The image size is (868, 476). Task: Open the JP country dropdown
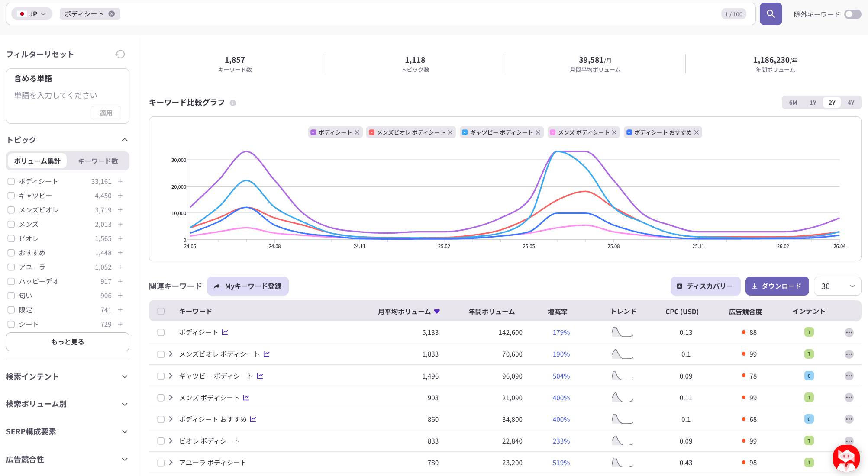click(x=32, y=14)
